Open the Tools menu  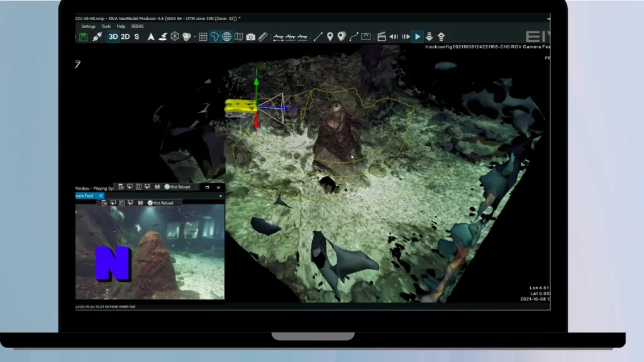[106, 26]
